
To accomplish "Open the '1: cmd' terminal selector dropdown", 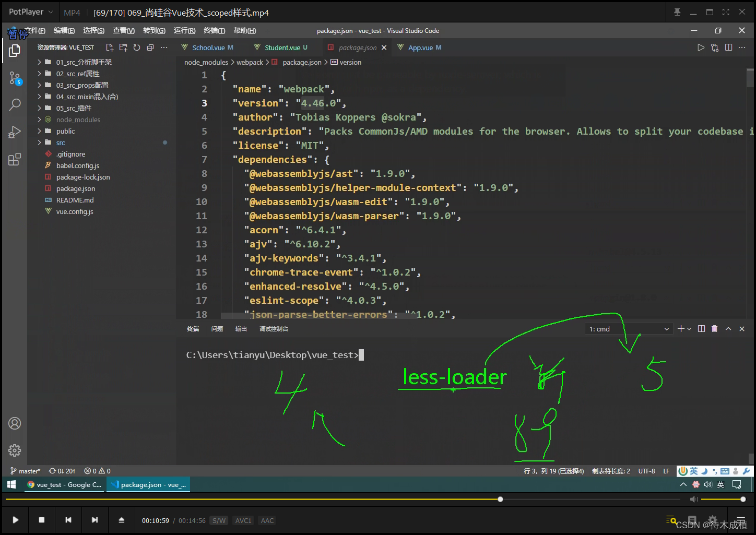I will pos(629,329).
